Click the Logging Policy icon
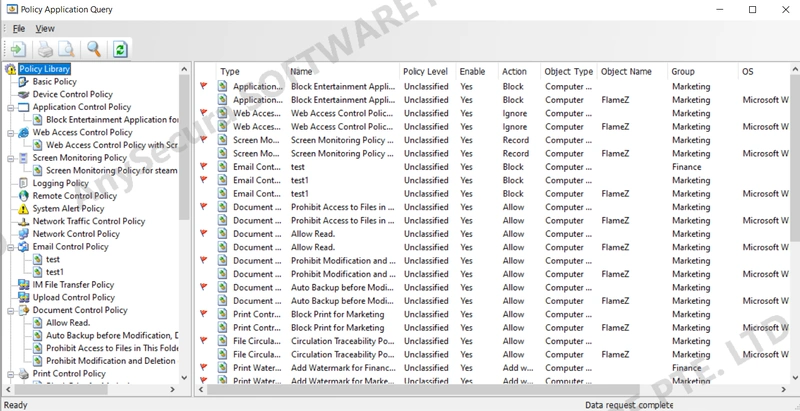The image size is (800, 411). pos(23,183)
